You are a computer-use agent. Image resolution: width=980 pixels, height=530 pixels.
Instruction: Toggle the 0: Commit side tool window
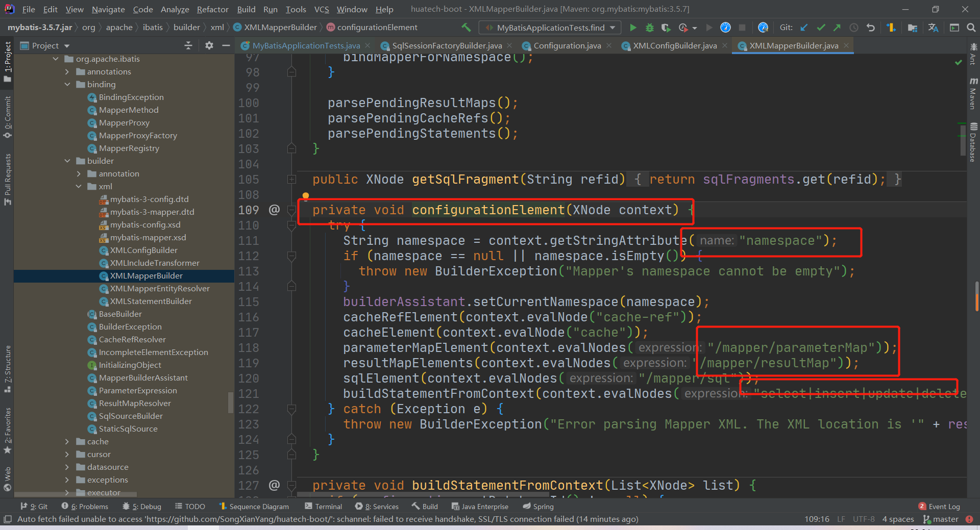7,117
